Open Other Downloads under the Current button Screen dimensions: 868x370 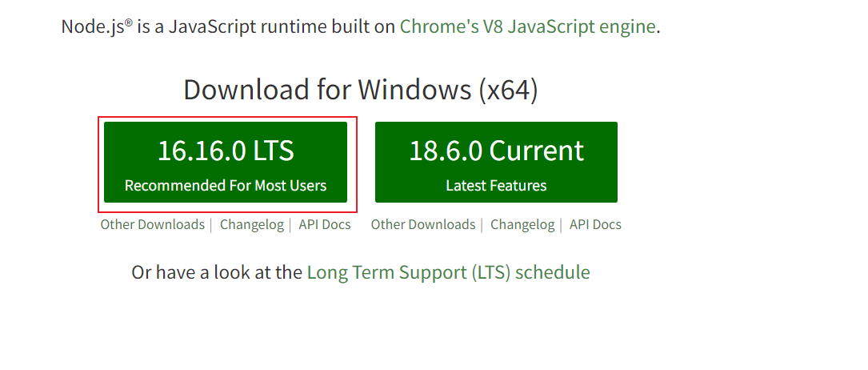pos(423,225)
